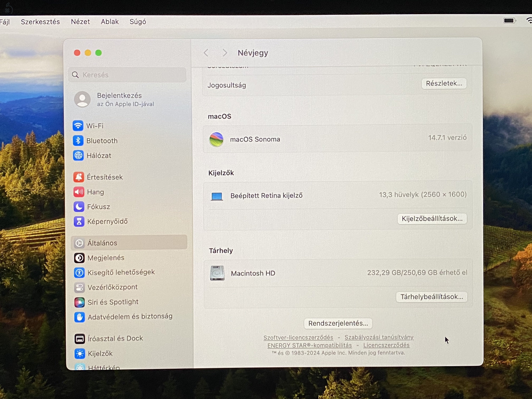Open the Szabályozási tanúsítvány link
The height and width of the screenshot is (399, 532).
[379, 337]
